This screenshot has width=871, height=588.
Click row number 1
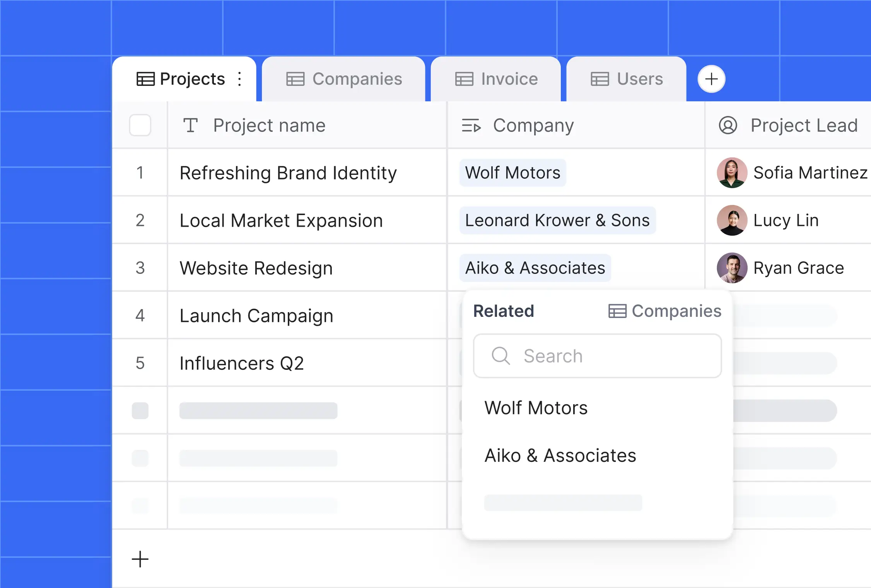(x=140, y=173)
